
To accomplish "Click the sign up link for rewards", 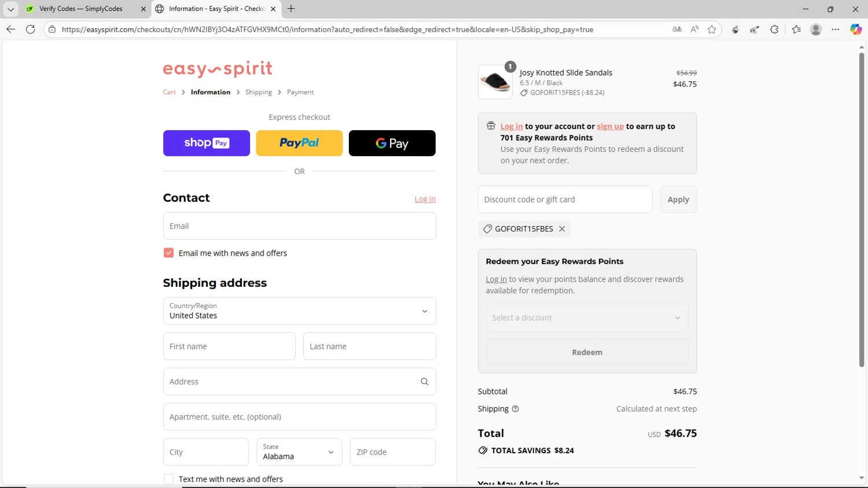I will point(610,126).
